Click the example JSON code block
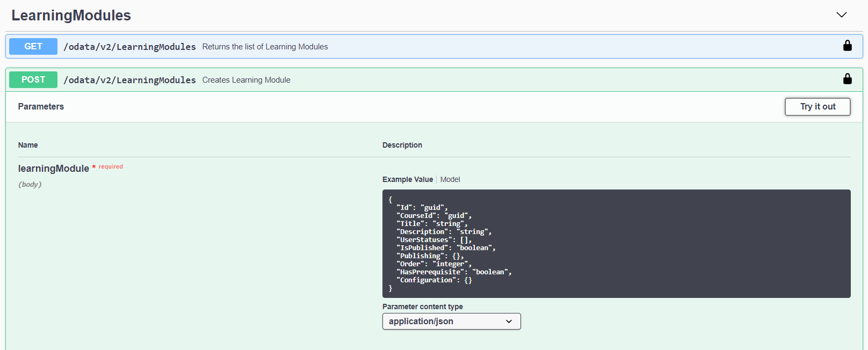 [616, 244]
